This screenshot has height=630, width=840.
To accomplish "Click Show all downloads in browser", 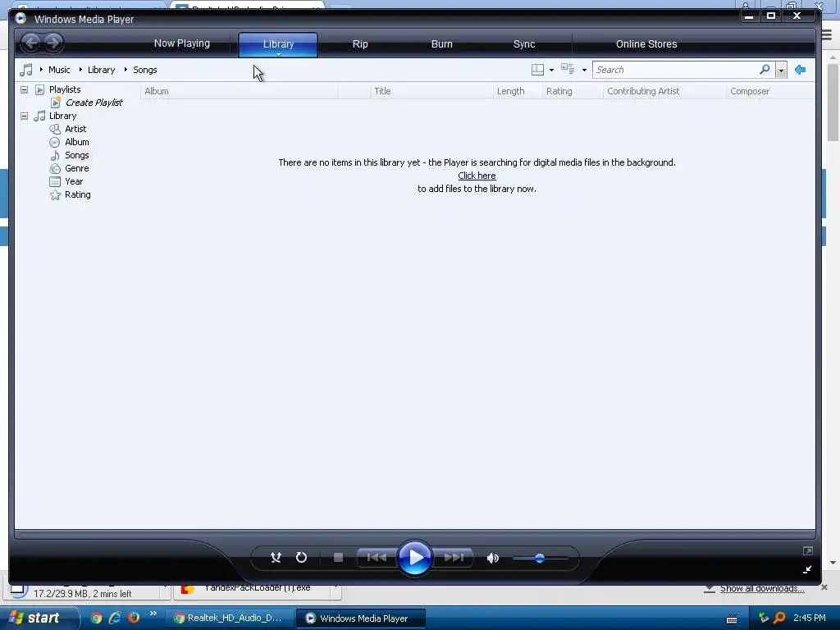I will pyautogui.click(x=762, y=588).
